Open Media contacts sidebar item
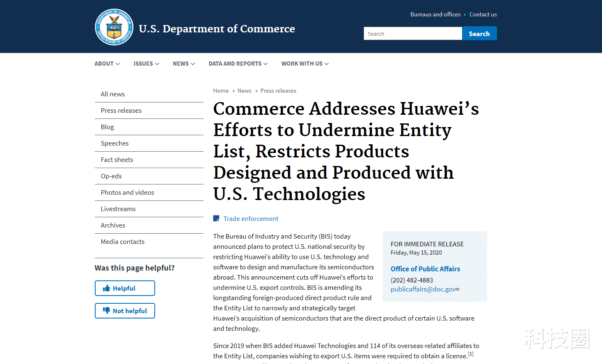This screenshot has width=602, height=364. (149, 242)
